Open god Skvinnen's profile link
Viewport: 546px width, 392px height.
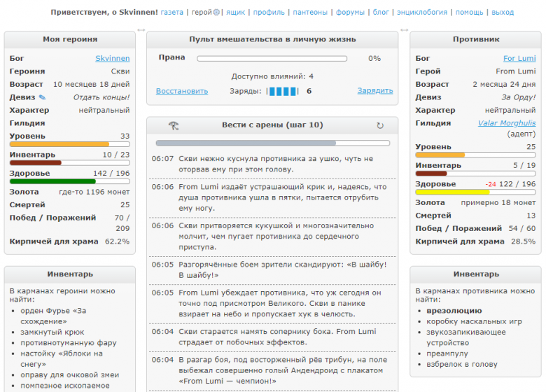point(112,59)
